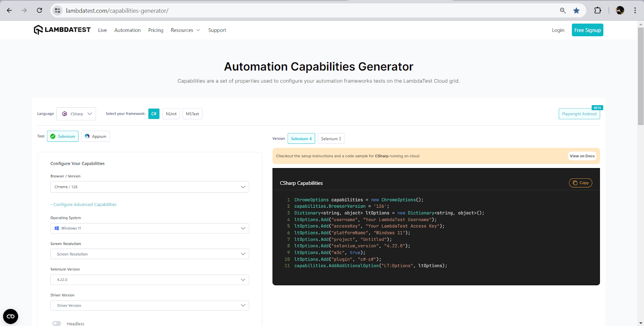Expand the Driver Version dropdown

[150, 305]
